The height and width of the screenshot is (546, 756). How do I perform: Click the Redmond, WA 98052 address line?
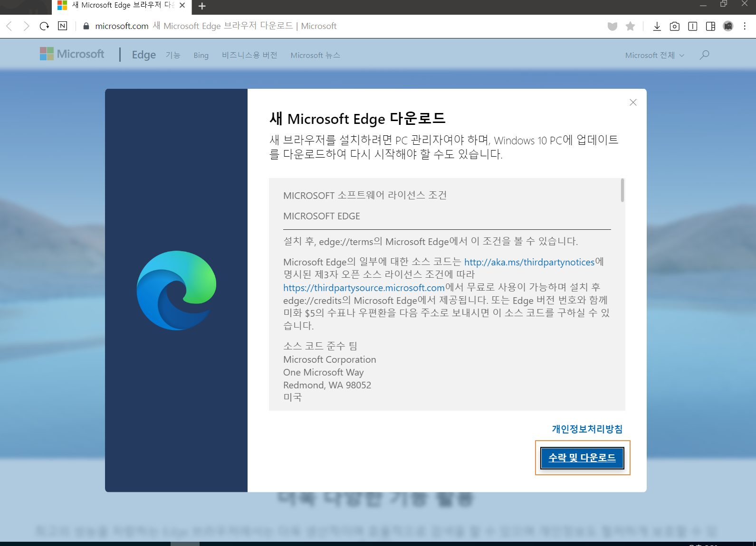tap(327, 385)
